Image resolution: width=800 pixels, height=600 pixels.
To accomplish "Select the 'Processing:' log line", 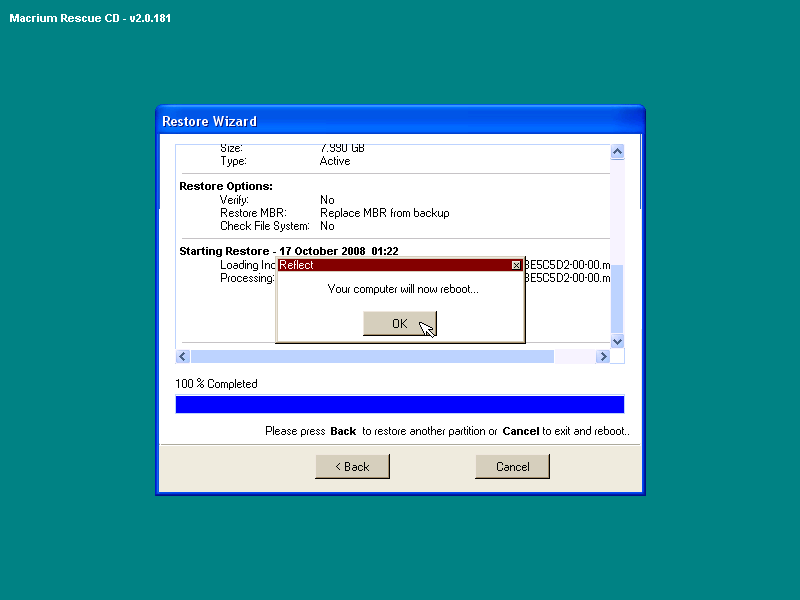I will pyautogui.click(x=247, y=278).
